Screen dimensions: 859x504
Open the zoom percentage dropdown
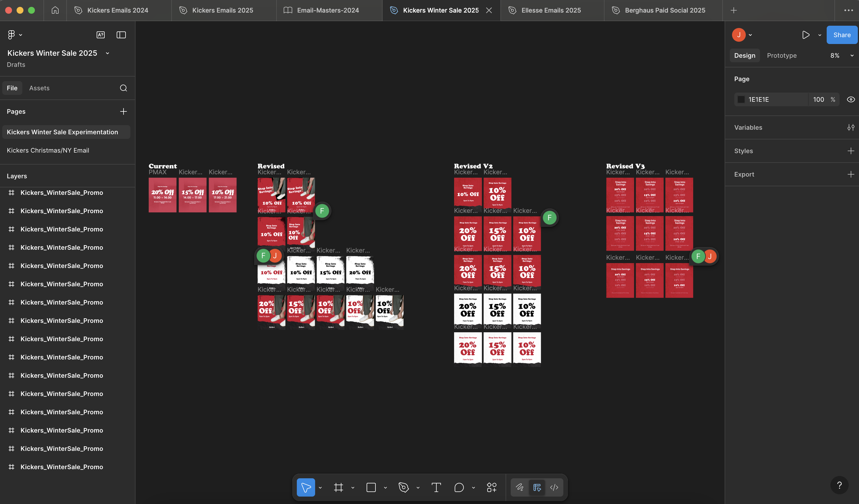click(852, 55)
